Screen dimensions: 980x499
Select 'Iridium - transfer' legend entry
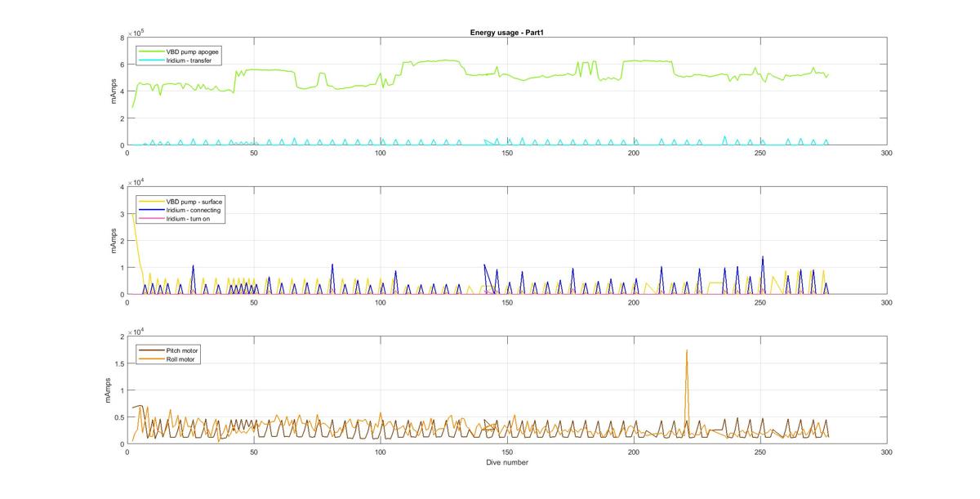tap(189, 60)
